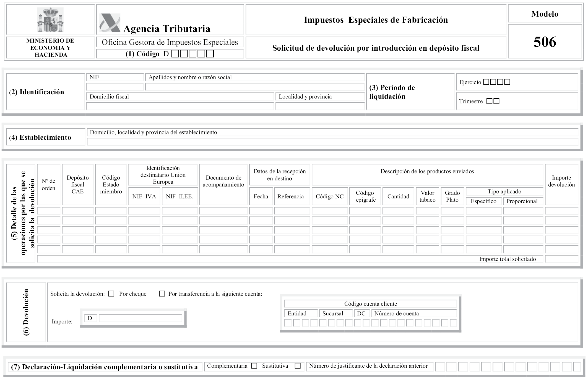This screenshot has height=384, width=588.
Task: Click the Apellidos y nombre o razón social field
Action: 255,87
